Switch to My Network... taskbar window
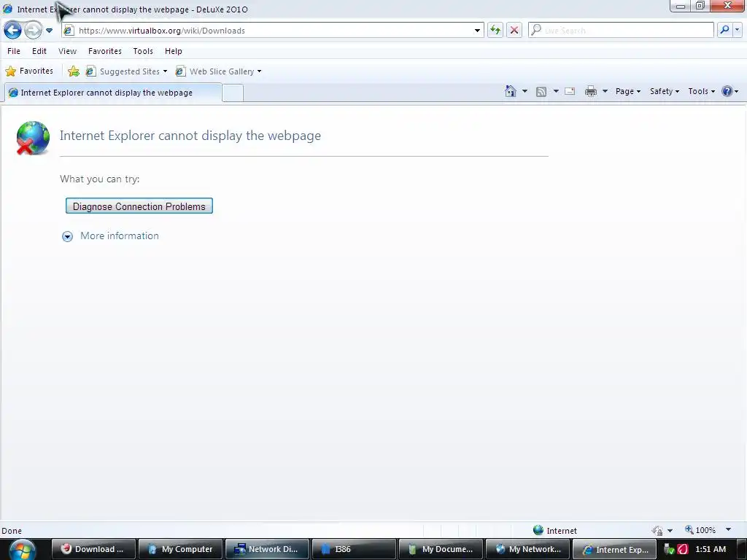 [528, 549]
